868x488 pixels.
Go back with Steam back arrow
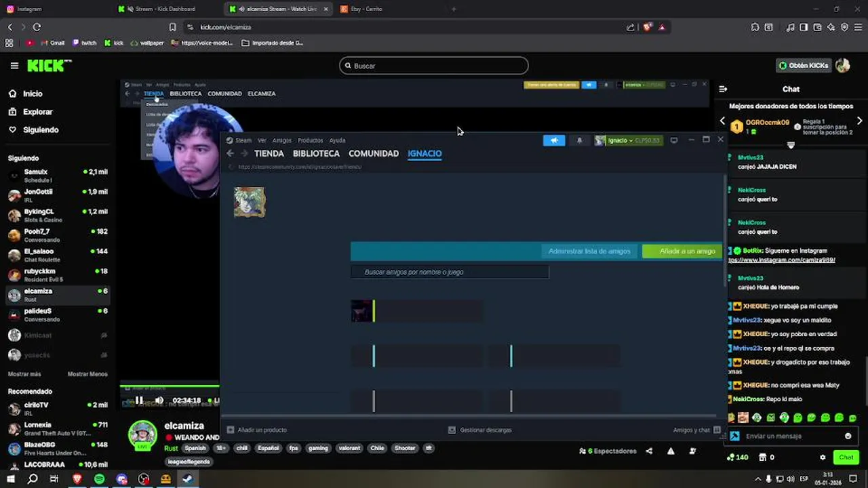click(x=230, y=153)
